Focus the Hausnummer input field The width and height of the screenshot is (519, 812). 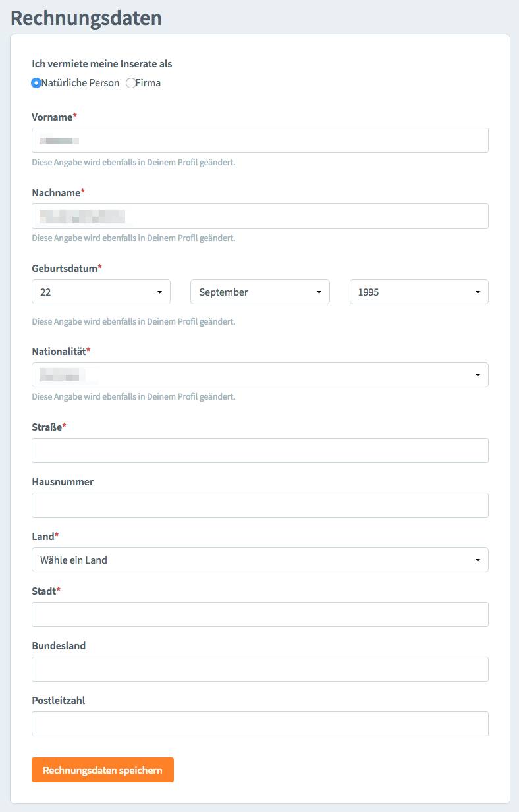(260, 505)
